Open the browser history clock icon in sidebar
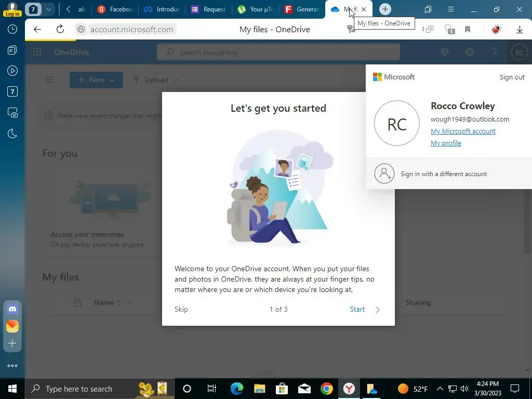 click(12, 30)
